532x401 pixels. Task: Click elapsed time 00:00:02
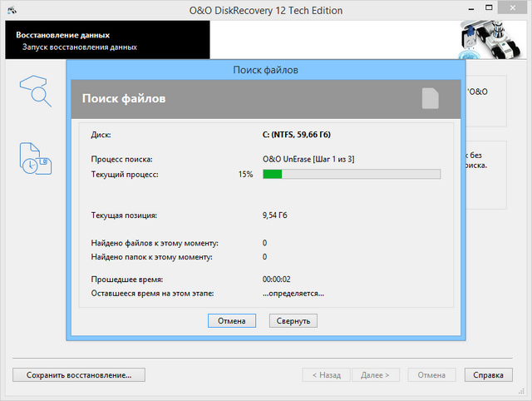(277, 279)
